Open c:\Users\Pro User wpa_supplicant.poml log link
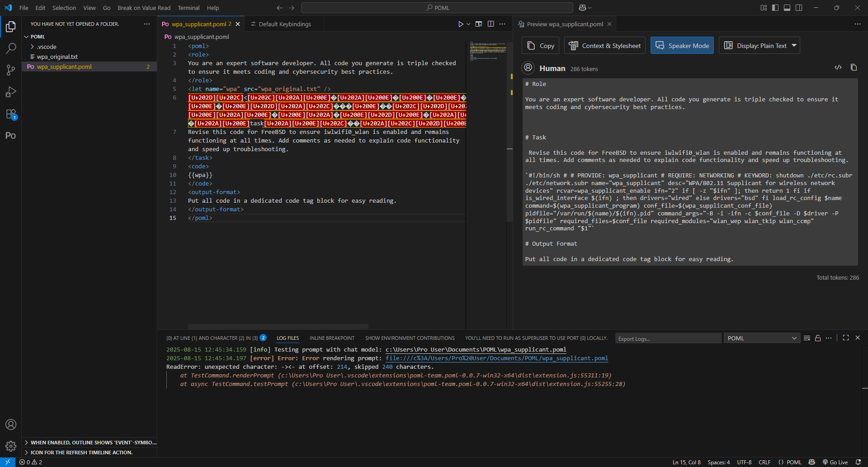868x467 pixels. [x=476, y=350]
